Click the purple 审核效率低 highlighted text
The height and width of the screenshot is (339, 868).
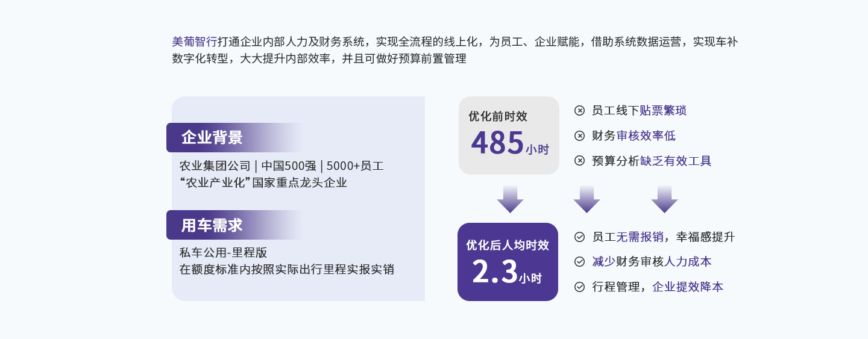point(646,135)
